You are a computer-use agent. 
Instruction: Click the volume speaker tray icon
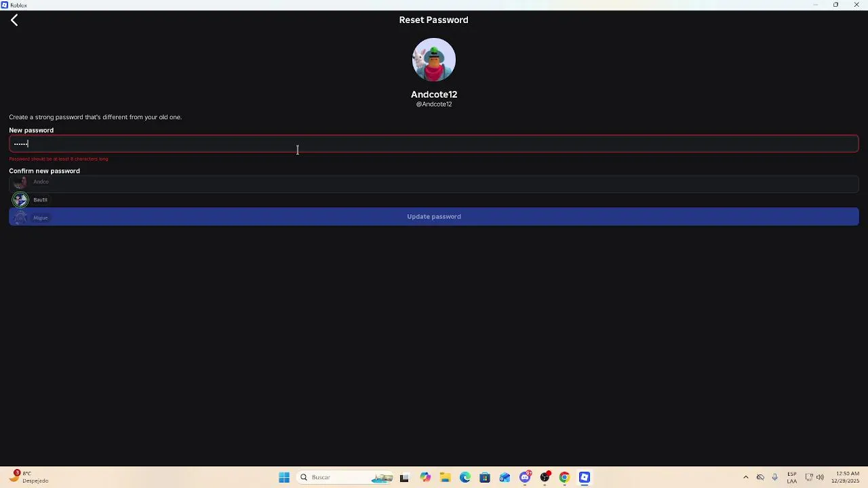tap(820, 478)
